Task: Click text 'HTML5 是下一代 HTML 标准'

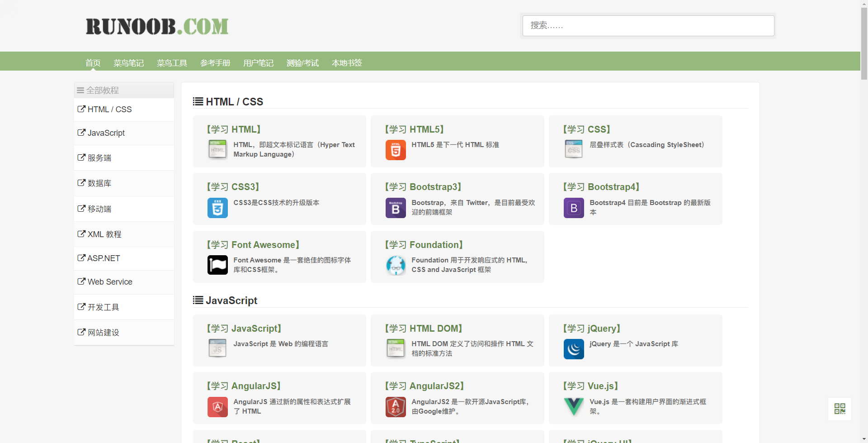Action: (x=455, y=145)
